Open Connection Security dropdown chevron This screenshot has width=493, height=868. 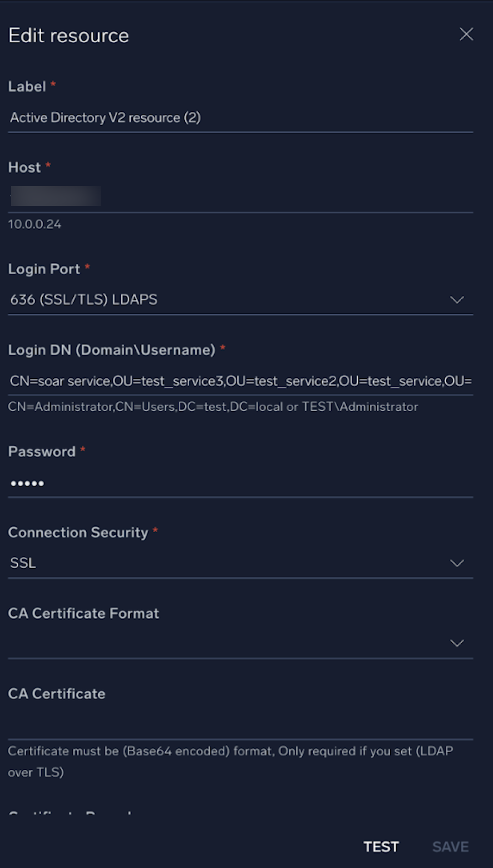tap(457, 563)
